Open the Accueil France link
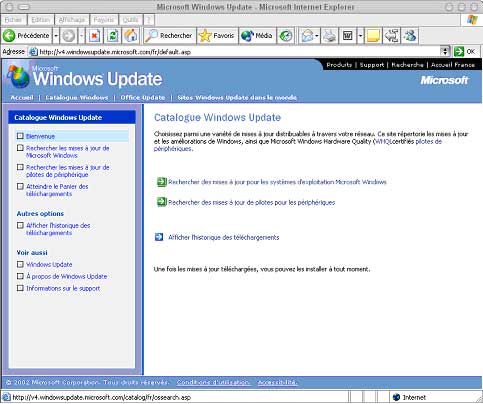 click(x=453, y=65)
